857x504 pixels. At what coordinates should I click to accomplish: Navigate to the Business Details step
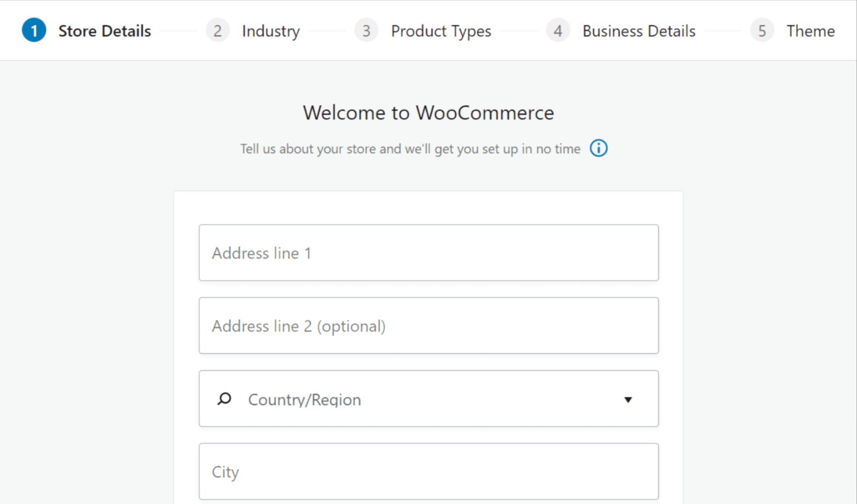point(639,30)
